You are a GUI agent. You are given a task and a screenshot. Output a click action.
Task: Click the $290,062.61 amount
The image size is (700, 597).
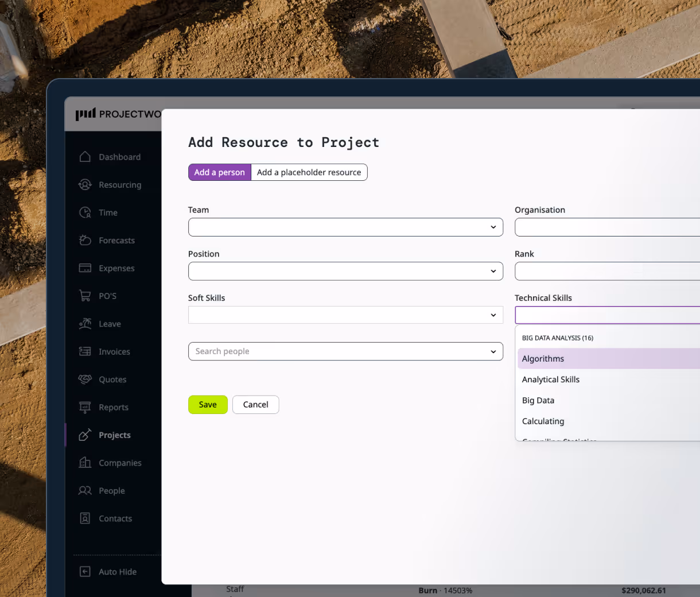[644, 590]
